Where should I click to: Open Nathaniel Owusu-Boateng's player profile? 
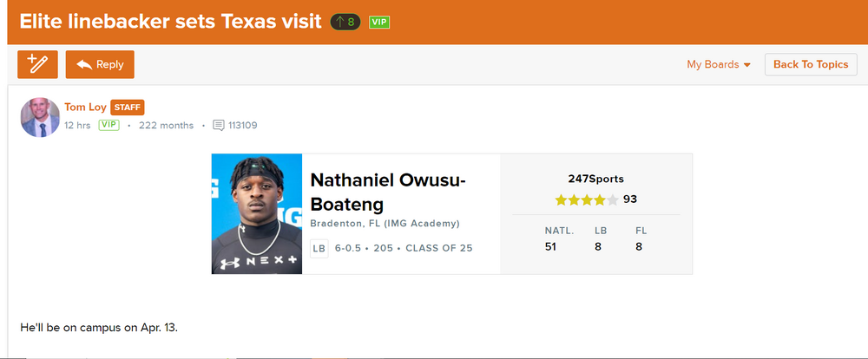tap(388, 192)
